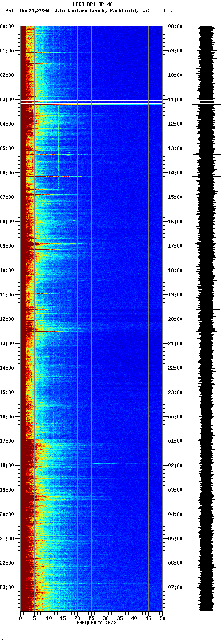Click the PST time label '06:00'

[6, 173]
